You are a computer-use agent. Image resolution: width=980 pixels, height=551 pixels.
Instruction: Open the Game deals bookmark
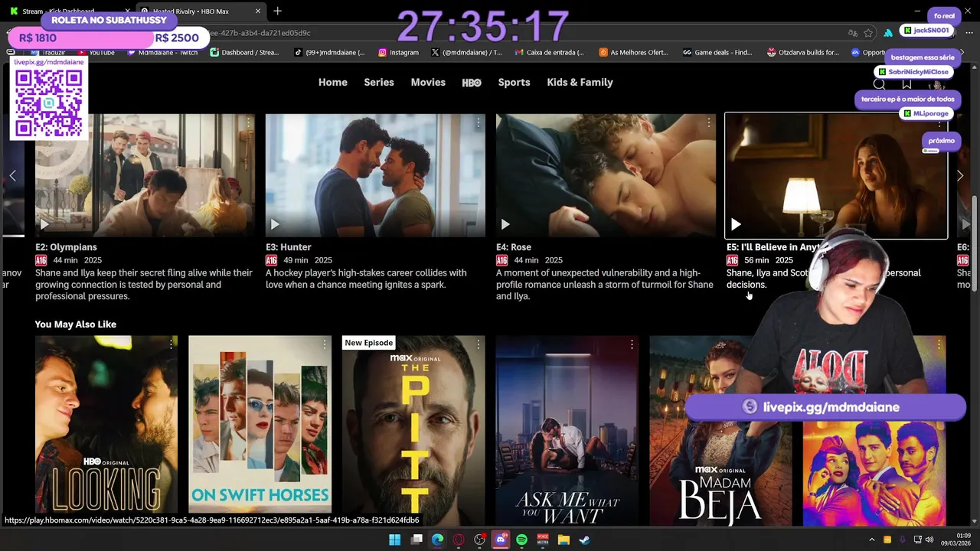[718, 53]
